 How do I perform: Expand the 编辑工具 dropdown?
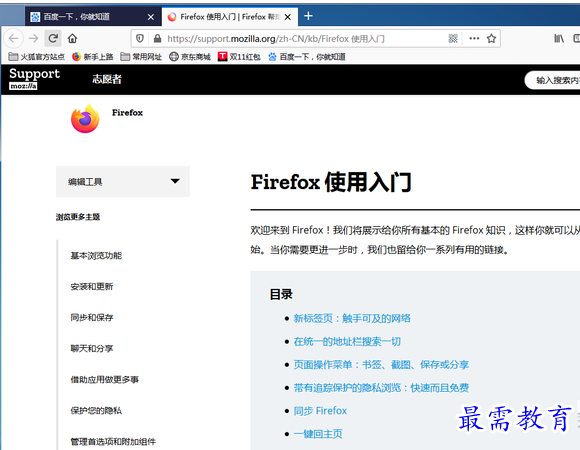click(122, 181)
